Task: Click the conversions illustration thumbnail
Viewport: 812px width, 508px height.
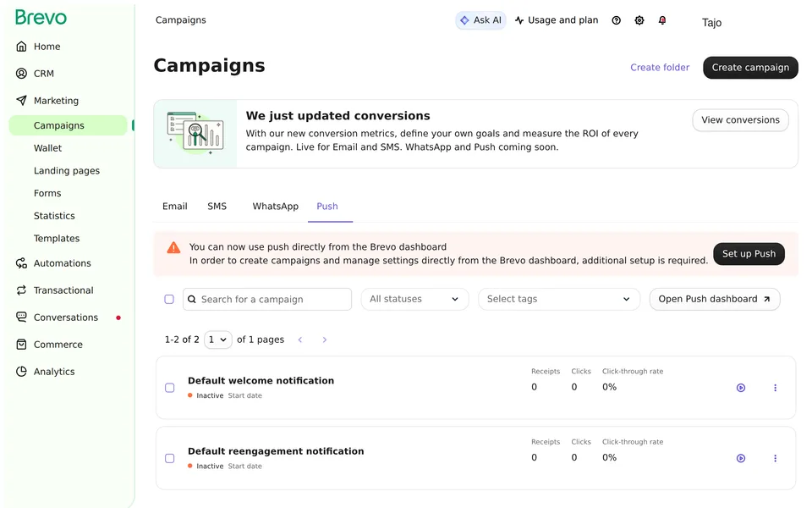Action: pyautogui.click(x=195, y=134)
